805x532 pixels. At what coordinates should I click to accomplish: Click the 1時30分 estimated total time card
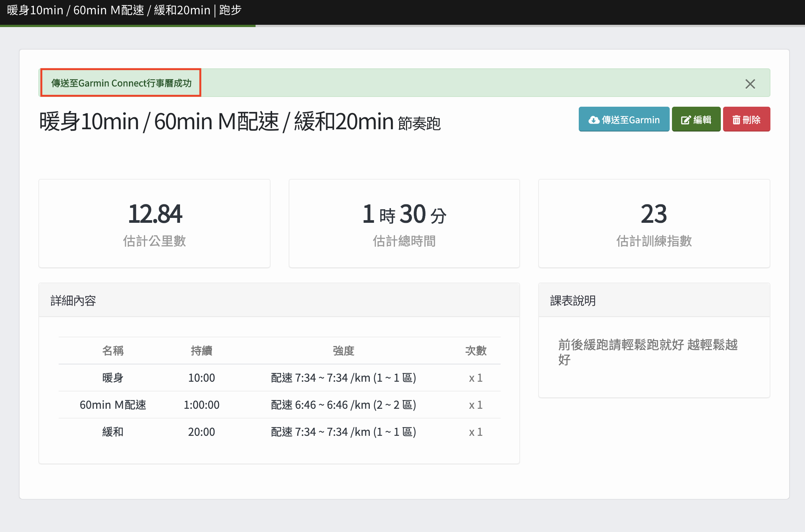(x=404, y=224)
